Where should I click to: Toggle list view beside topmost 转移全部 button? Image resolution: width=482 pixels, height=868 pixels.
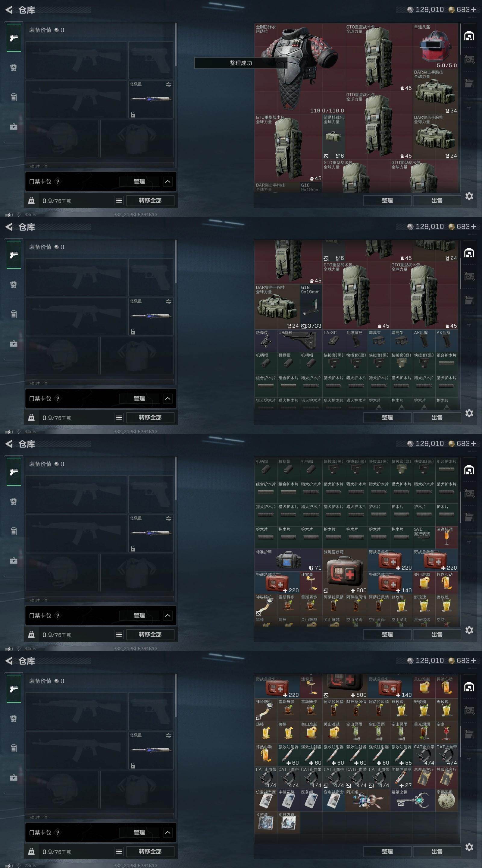point(119,200)
